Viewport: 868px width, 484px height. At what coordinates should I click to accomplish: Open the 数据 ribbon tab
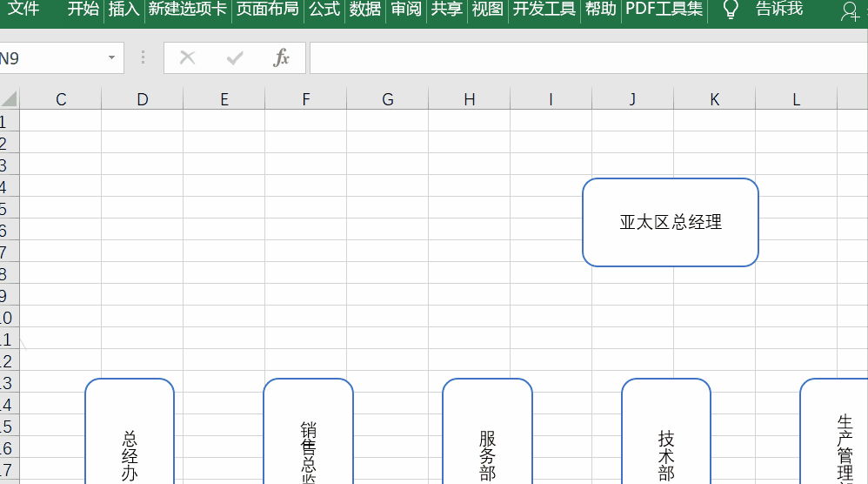364,9
